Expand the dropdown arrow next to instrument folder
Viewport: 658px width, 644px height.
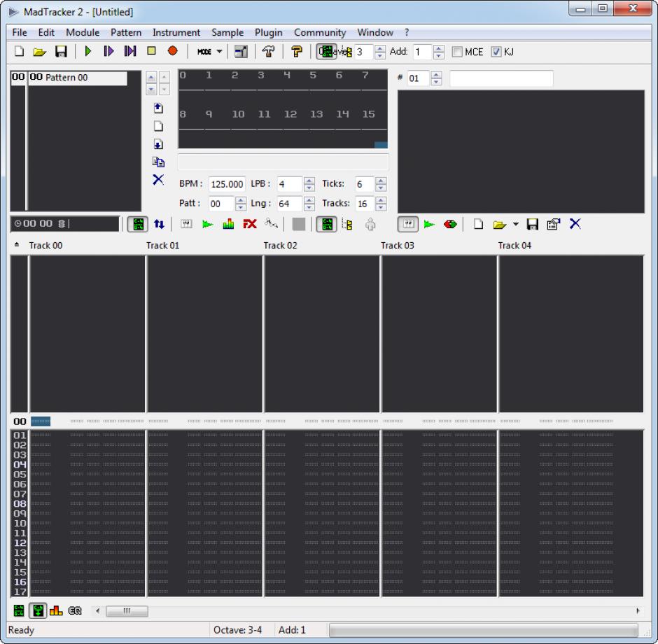pos(516,225)
